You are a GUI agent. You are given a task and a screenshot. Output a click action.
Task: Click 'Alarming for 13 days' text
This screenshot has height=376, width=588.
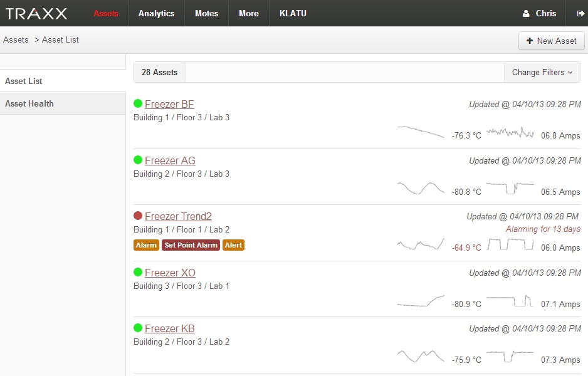[543, 229]
